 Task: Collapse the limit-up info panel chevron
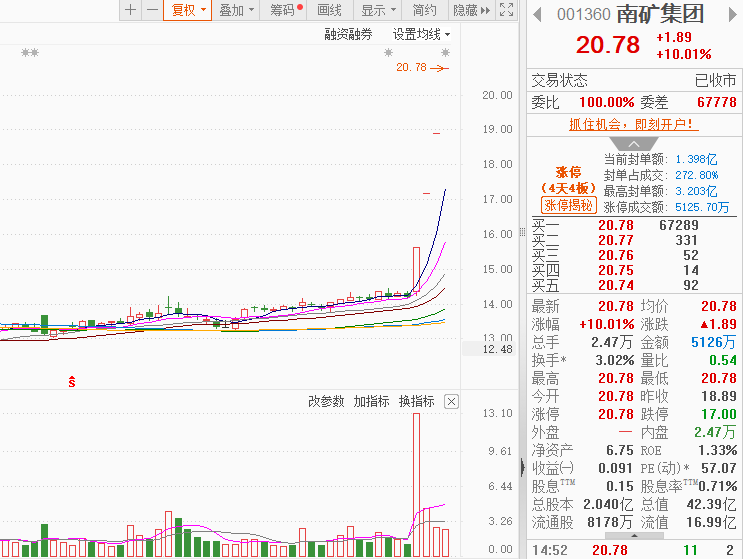pyautogui.click(x=634, y=144)
